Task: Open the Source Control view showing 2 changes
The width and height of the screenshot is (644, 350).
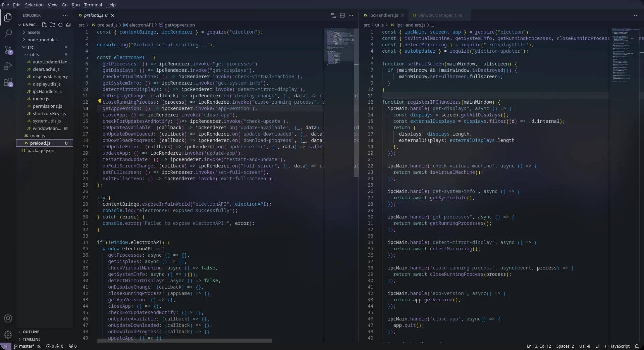Action: (x=8, y=50)
